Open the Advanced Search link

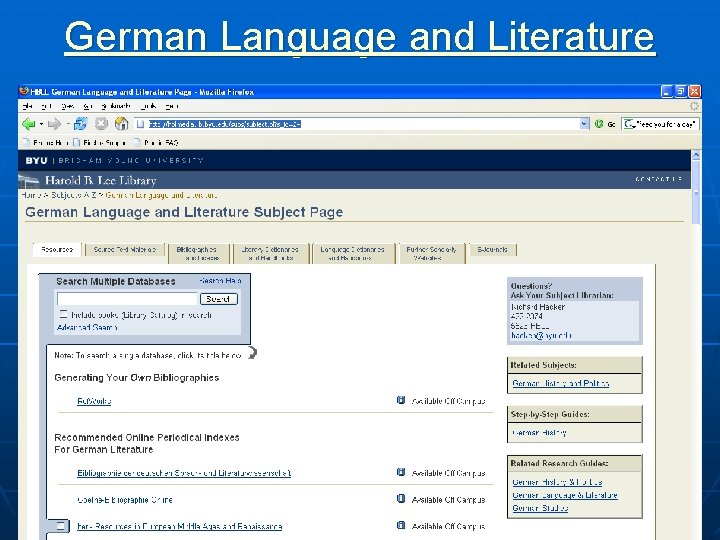tap(87, 327)
